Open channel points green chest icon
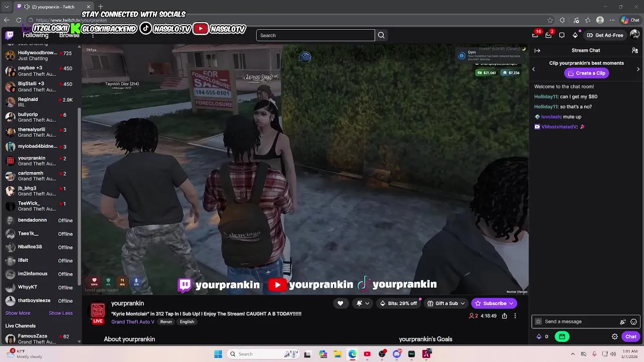Viewport: 644px width, 362px height. [x=562, y=337]
